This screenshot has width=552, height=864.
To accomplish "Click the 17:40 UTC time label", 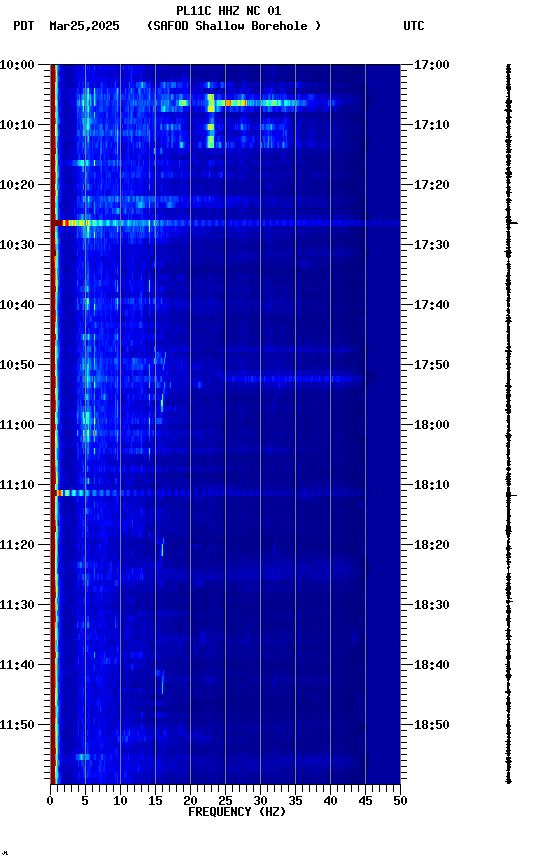I will pyautogui.click(x=432, y=305).
